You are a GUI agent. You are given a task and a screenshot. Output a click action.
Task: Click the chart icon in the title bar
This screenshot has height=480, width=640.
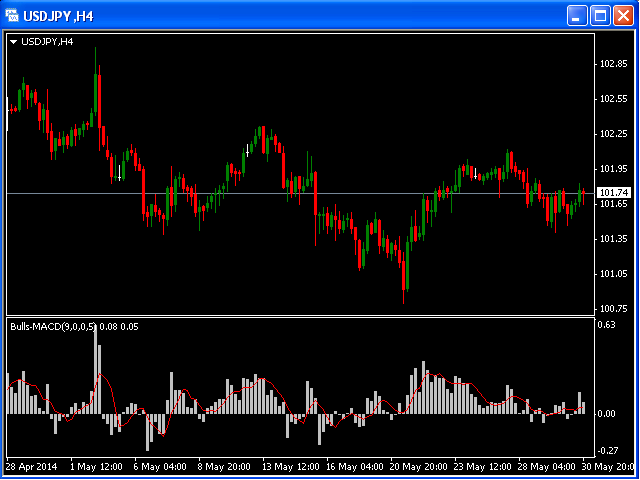[x=12, y=16]
